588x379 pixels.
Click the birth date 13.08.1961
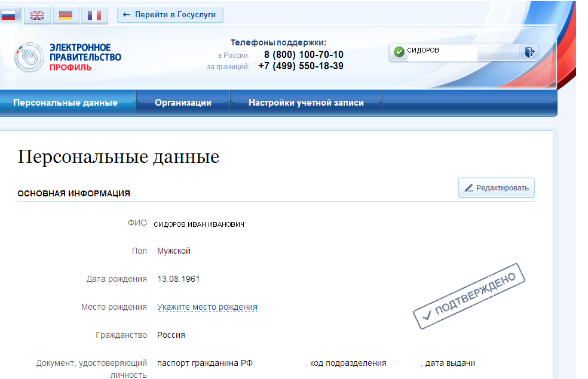click(x=179, y=279)
